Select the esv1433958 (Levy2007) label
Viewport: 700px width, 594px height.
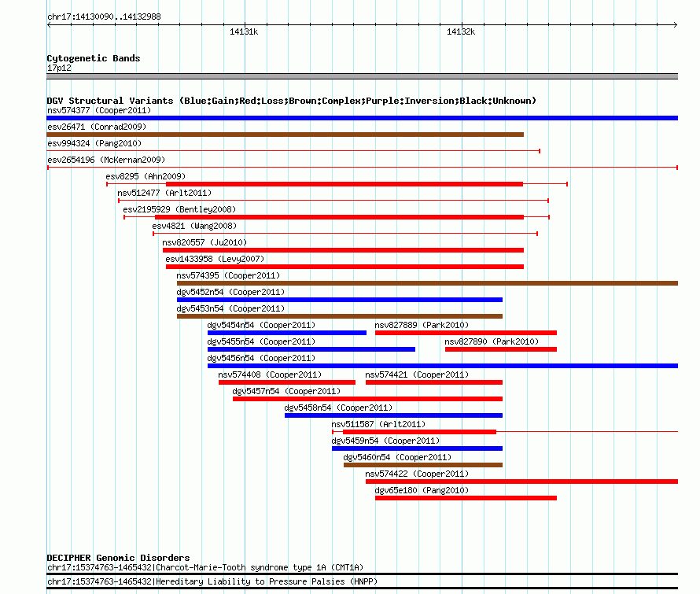[215, 259]
